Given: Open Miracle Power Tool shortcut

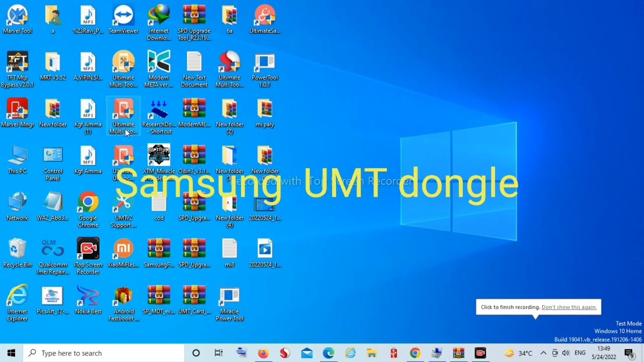Looking at the screenshot, I should tap(229, 304).
